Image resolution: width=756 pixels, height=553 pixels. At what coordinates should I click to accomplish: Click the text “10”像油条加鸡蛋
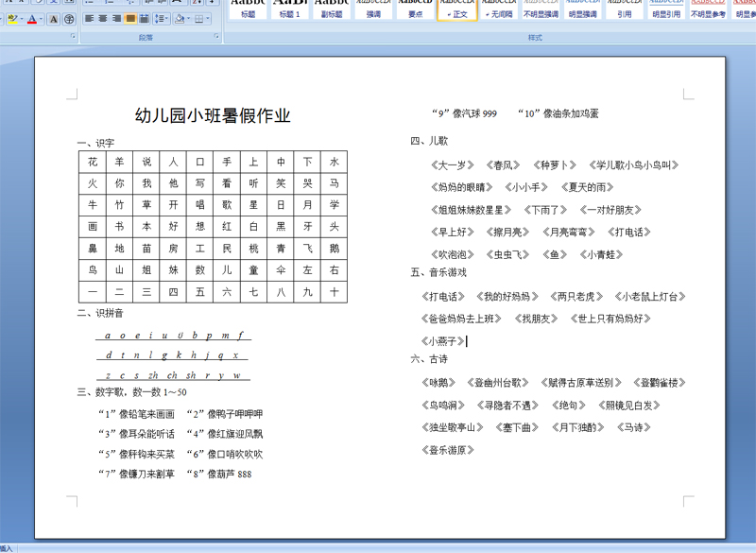558,113
